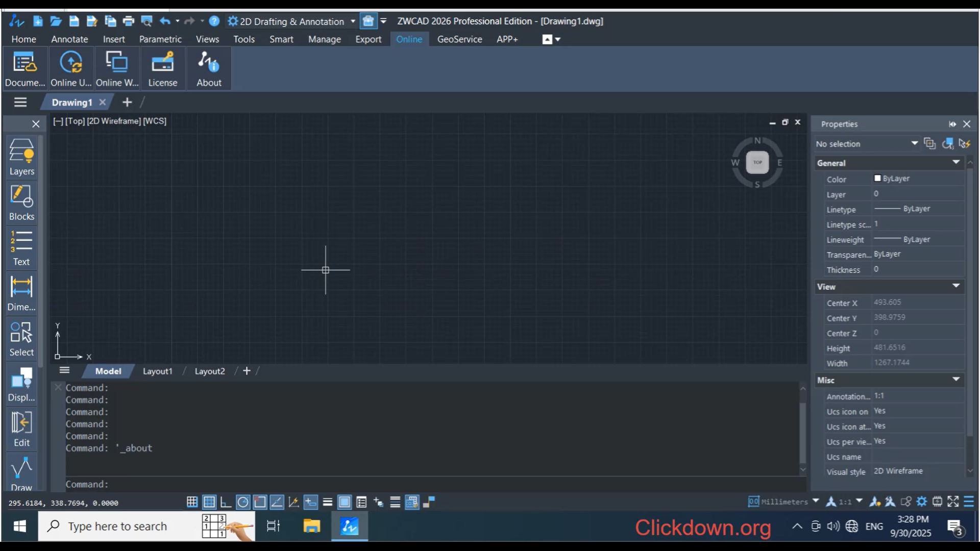Open the Layout1 tab
This screenshot has height=551, width=980.
[157, 371]
